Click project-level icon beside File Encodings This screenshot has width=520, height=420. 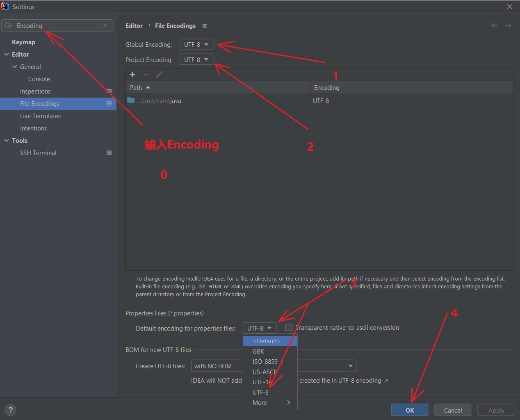click(x=109, y=103)
